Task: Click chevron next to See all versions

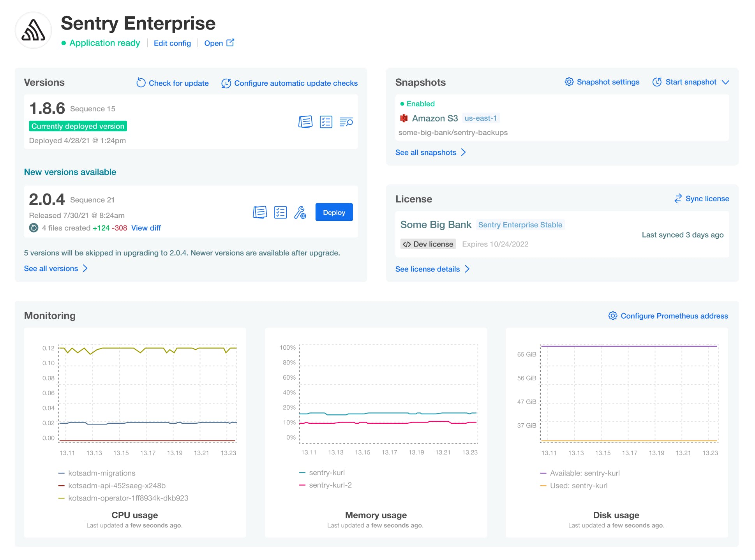Action: coord(85,268)
